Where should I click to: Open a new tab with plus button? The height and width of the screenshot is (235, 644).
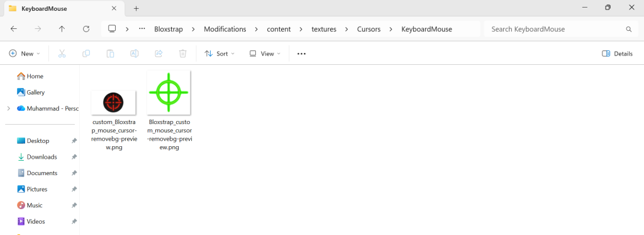click(136, 8)
